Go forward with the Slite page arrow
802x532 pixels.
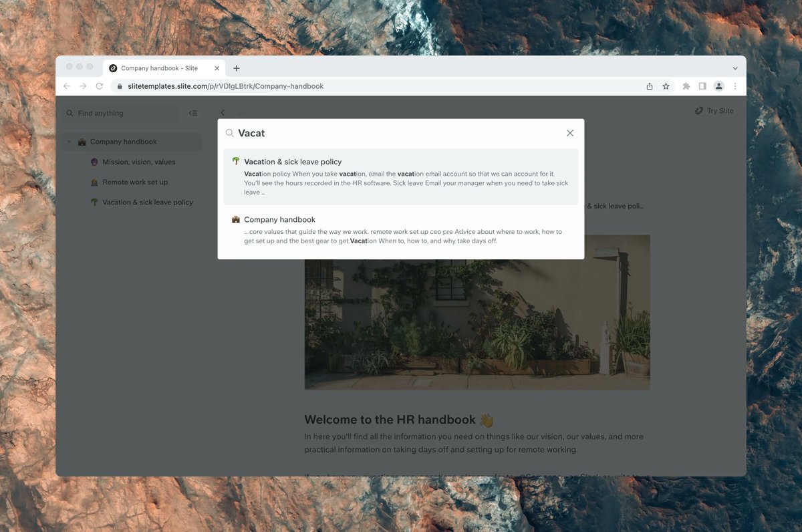click(x=240, y=112)
